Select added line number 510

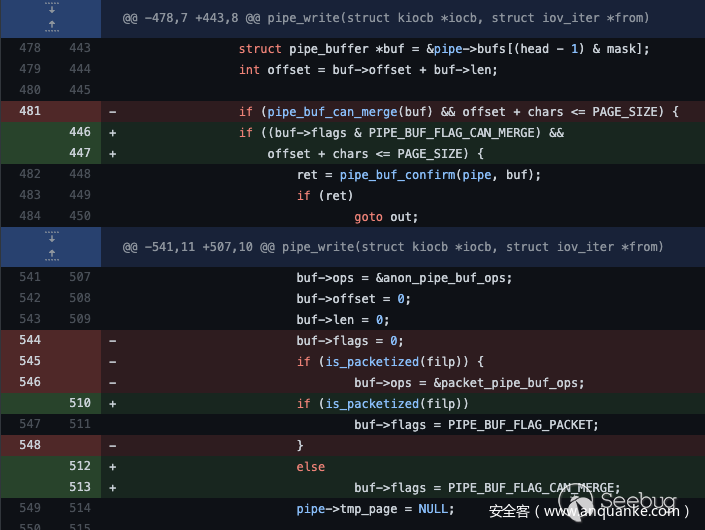80,403
